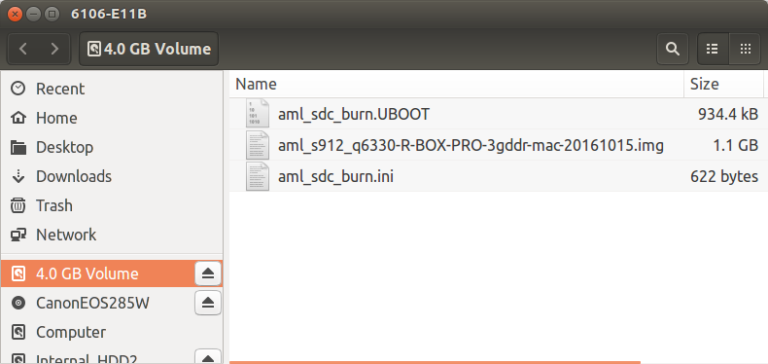Sort files by the Size column
This screenshot has width=768, height=364.
tap(723, 84)
